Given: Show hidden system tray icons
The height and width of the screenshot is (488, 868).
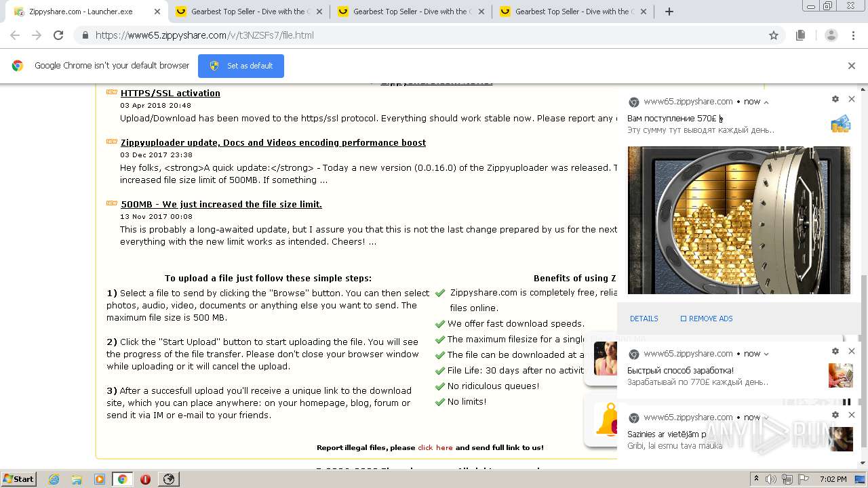Looking at the screenshot, I should coord(756,479).
